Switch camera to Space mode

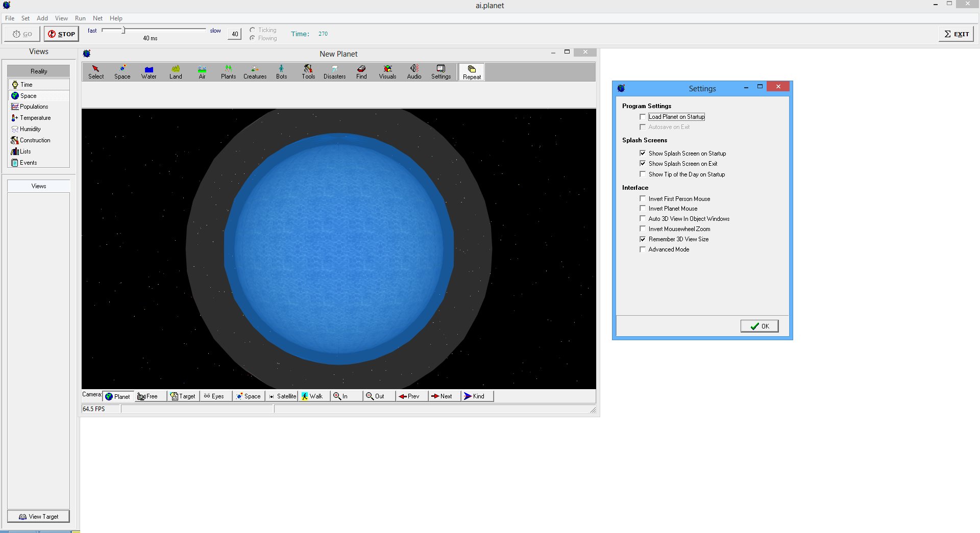coord(249,396)
